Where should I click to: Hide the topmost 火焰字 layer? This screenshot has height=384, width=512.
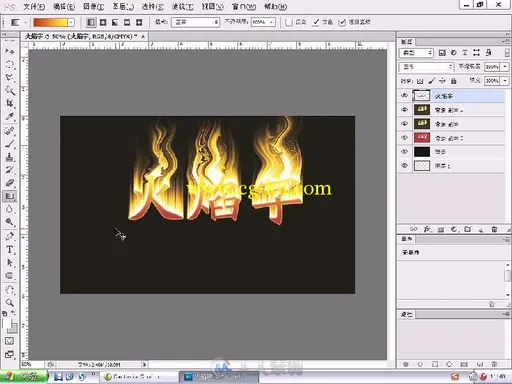pos(405,96)
